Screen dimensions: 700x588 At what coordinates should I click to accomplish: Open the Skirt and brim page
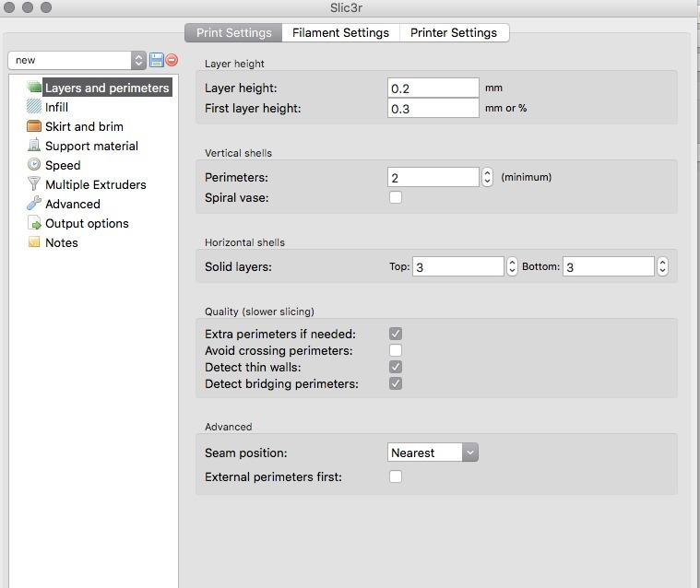(x=84, y=126)
